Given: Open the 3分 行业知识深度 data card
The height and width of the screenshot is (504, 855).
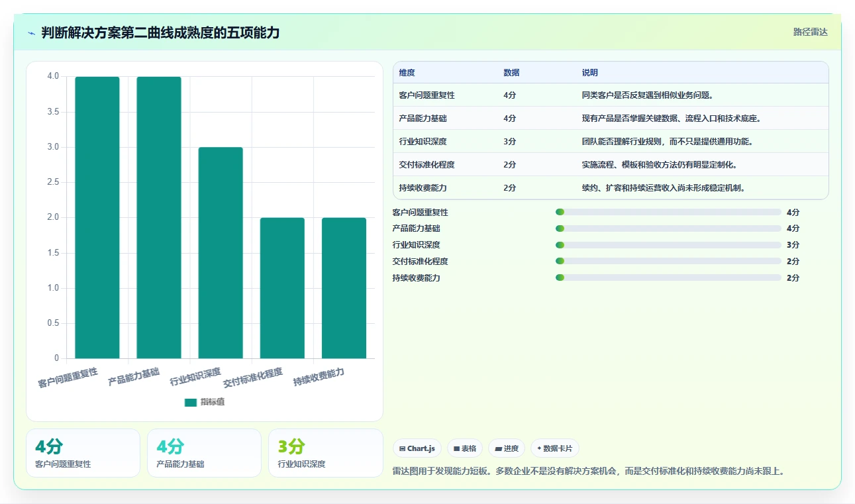Looking at the screenshot, I should pos(326,453).
